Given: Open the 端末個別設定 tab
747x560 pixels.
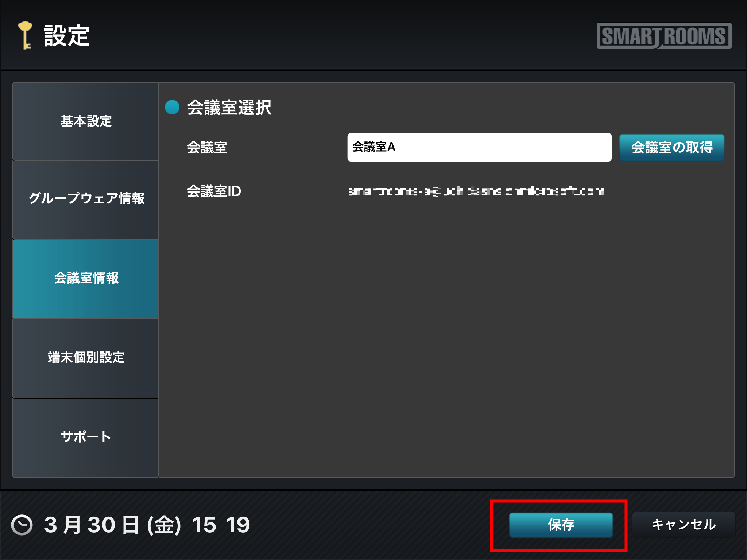Looking at the screenshot, I should point(85,358).
